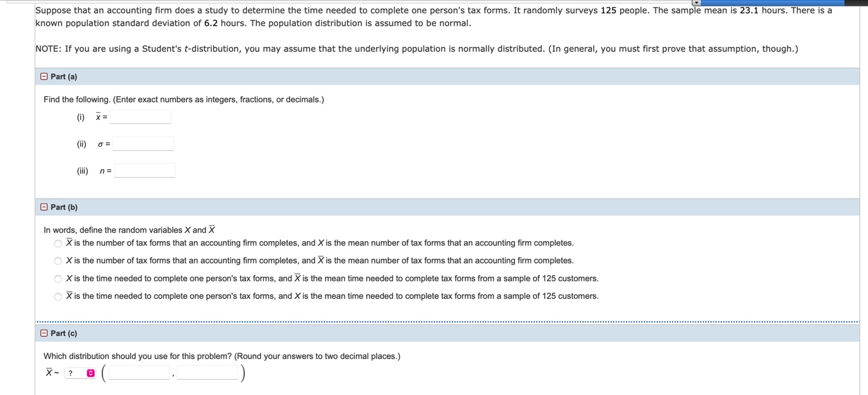
Task: Click the dropdown arrow icon at the top
Action: [696, 3]
